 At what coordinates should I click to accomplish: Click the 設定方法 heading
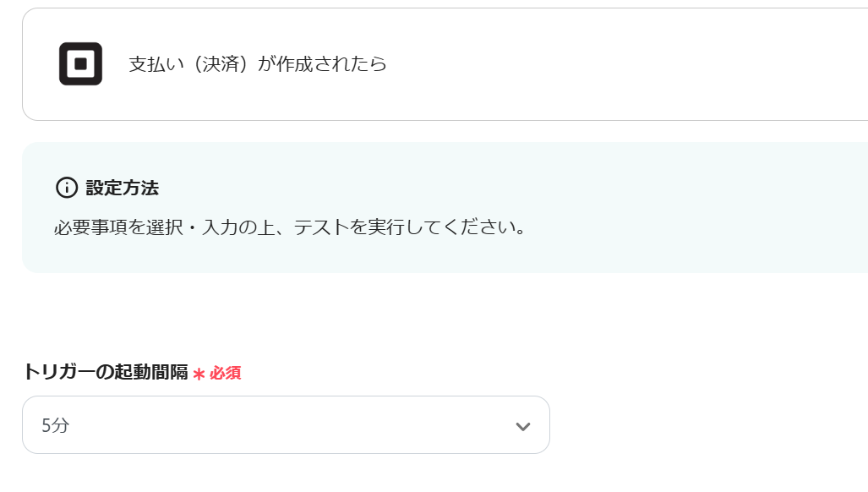pyautogui.click(x=122, y=188)
